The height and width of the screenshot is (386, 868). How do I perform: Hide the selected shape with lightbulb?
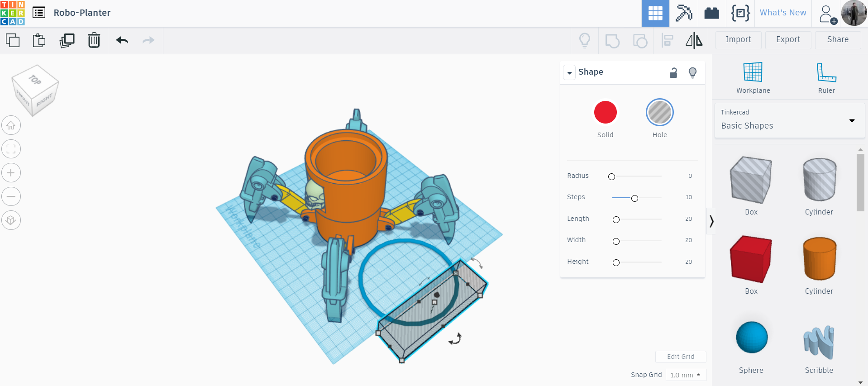point(692,72)
